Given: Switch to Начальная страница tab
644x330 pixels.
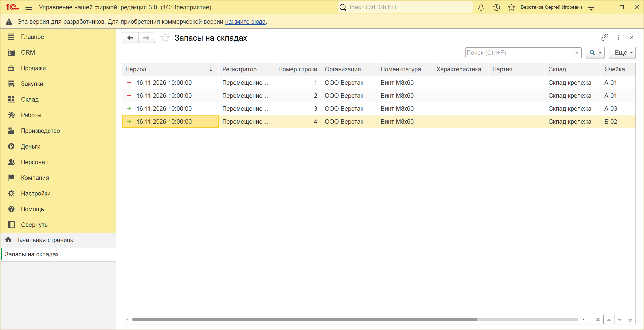Looking at the screenshot, I should [58, 240].
